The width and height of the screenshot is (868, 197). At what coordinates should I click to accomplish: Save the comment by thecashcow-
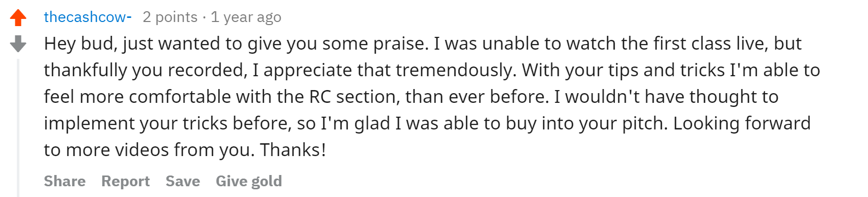(x=183, y=181)
